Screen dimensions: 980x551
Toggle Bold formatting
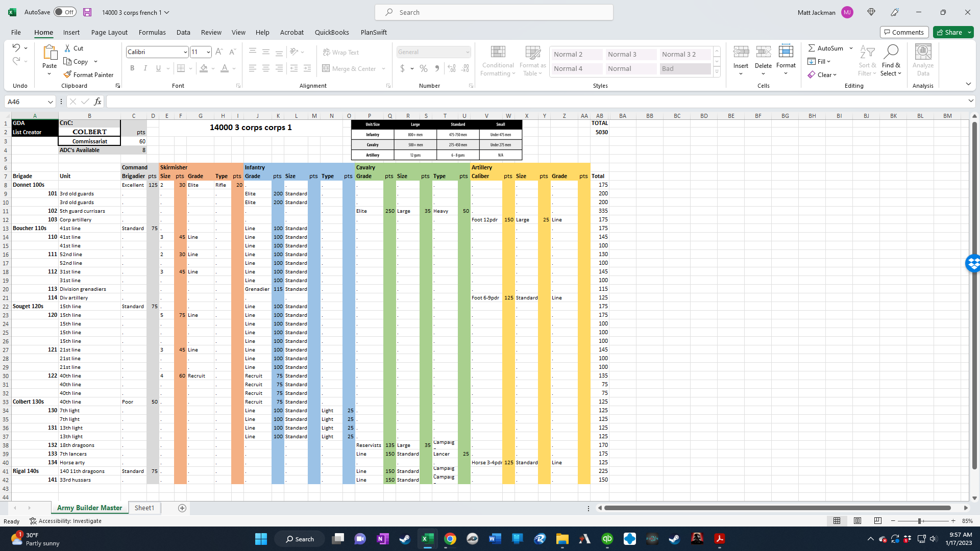[x=132, y=68]
